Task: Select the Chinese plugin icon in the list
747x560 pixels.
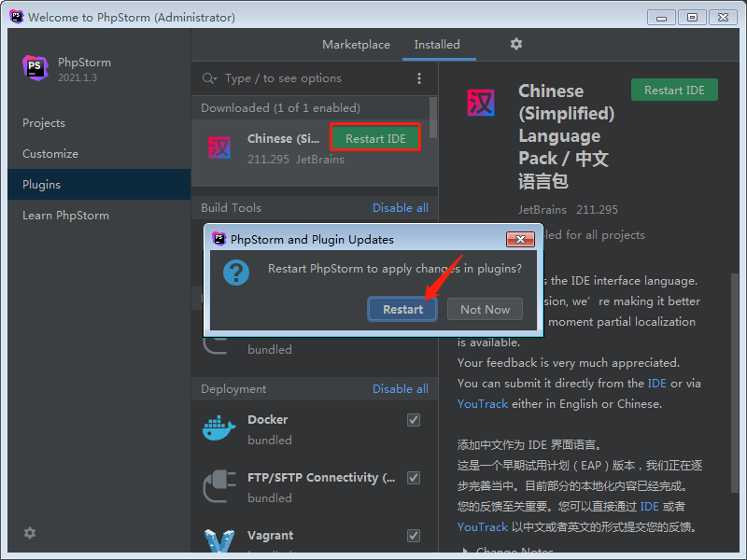Action: click(219, 147)
